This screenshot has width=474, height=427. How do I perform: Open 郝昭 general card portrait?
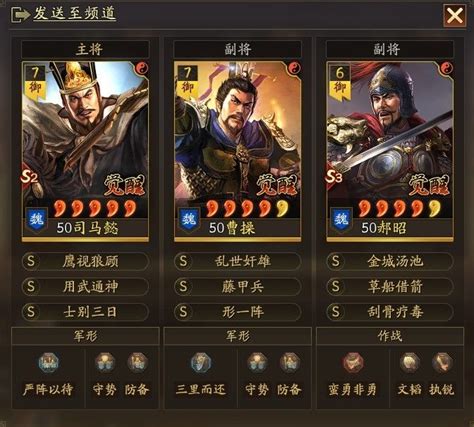390,151
